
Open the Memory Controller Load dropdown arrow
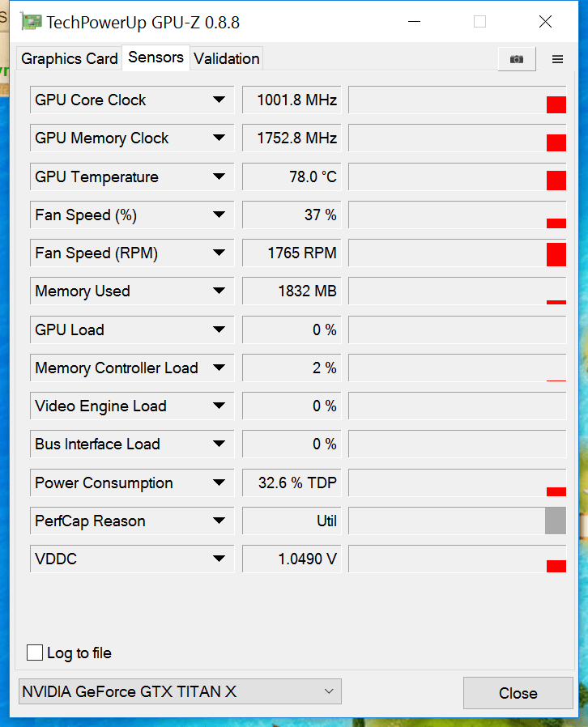(x=219, y=368)
